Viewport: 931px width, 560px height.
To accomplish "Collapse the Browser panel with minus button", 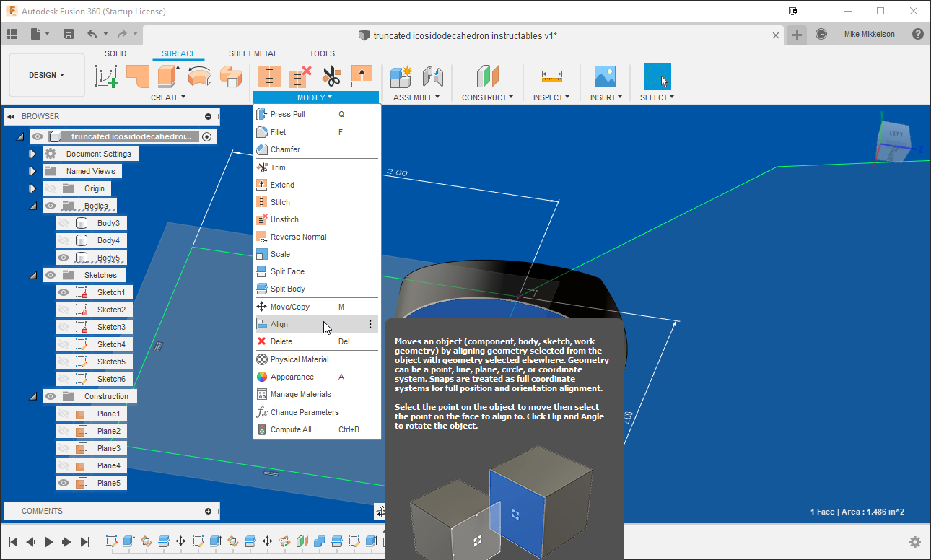I will pyautogui.click(x=208, y=116).
